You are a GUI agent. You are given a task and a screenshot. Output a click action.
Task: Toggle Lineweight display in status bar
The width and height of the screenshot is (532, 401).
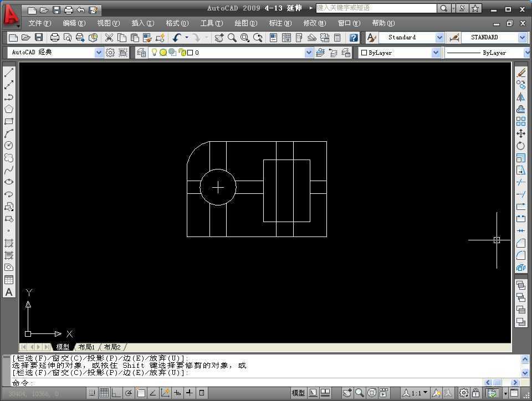click(x=190, y=393)
